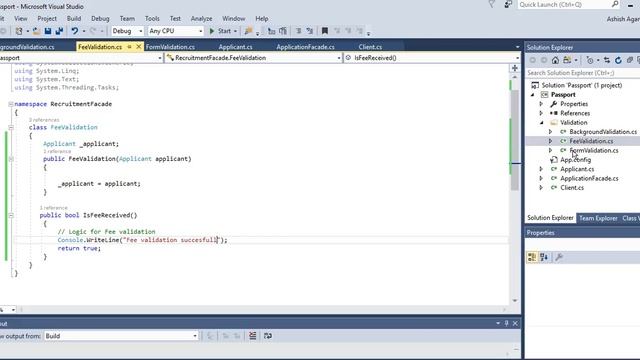The image size is (640, 360).
Task: Toggle auto-hide pin on Output window
Action: (x=507, y=323)
